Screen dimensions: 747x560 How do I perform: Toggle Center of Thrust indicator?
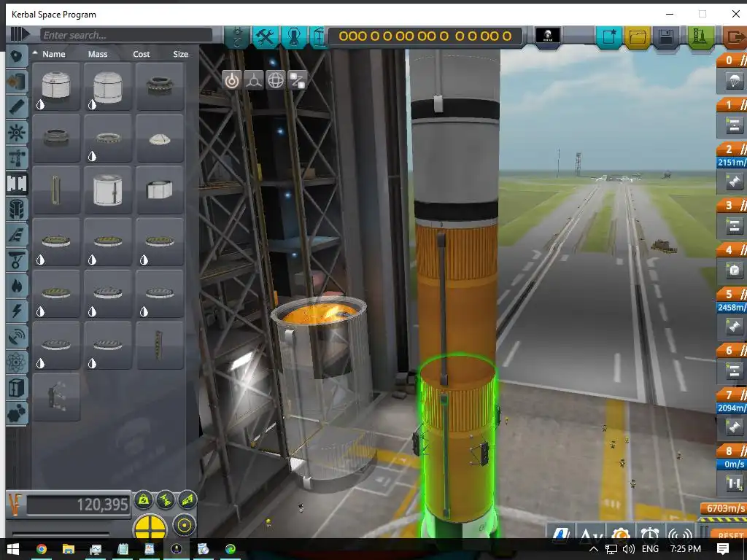coord(166,500)
